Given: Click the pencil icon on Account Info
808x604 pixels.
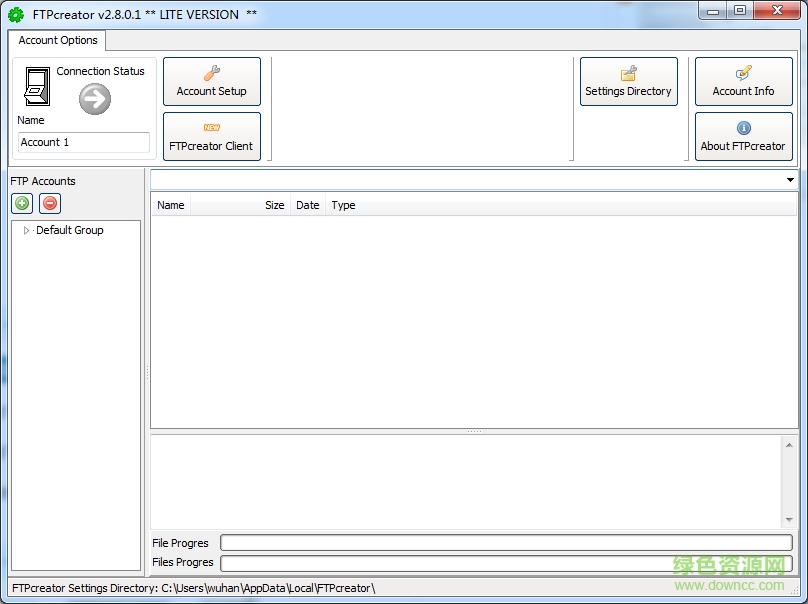Looking at the screenshot, I should [743, 72].
